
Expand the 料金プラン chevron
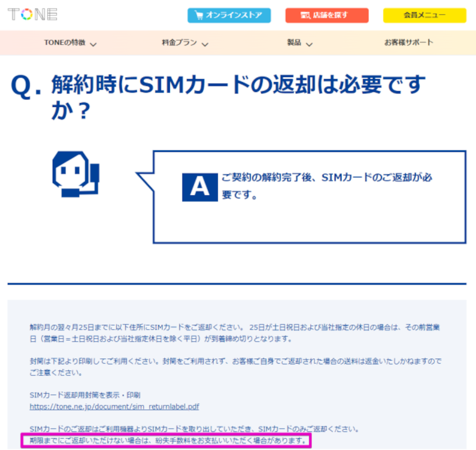pyautogui.click(x=205, y=44)
